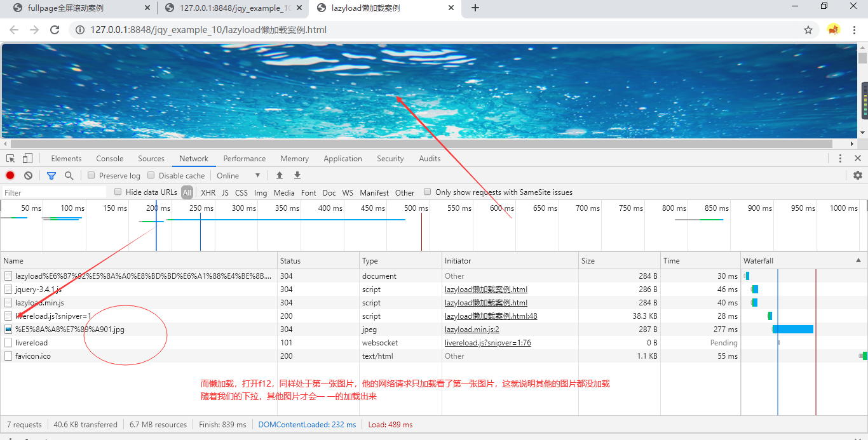Toggle the device toolbar icon
The height and width of the screenshot is (440, 868).
[x=27, y=159]
